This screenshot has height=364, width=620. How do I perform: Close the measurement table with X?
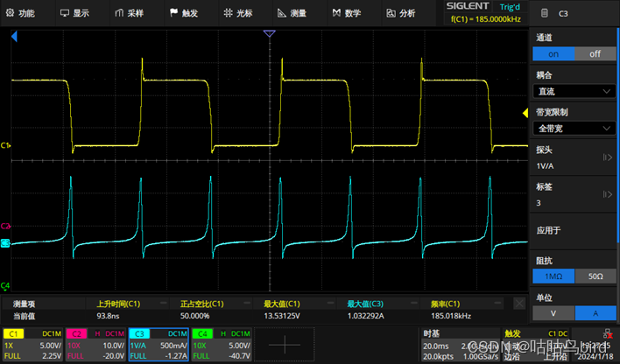pos(519,304)
